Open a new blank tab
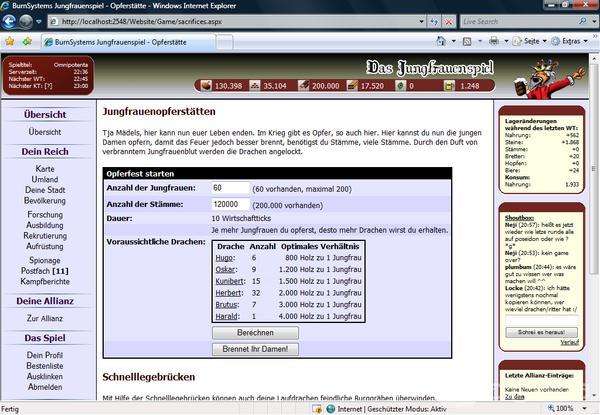Image resolution: width=600 pixels, height=415 pixels. 225,42
